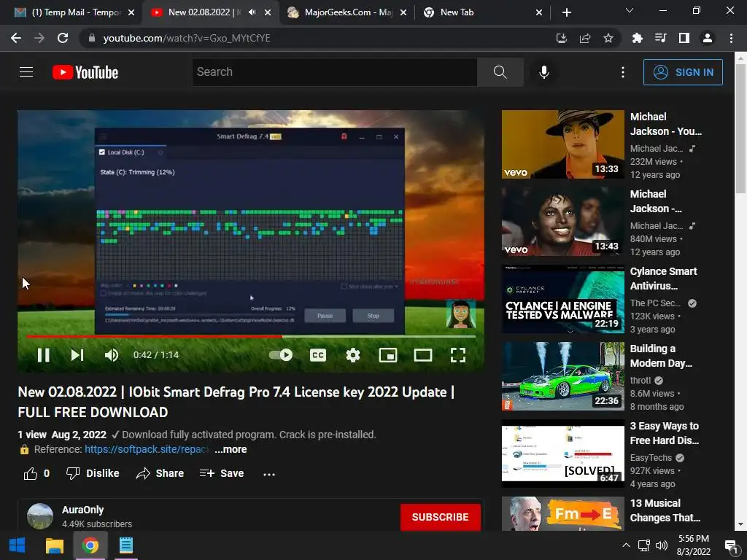
Task: Open Windows Start menu
Action: coord(18,545)
